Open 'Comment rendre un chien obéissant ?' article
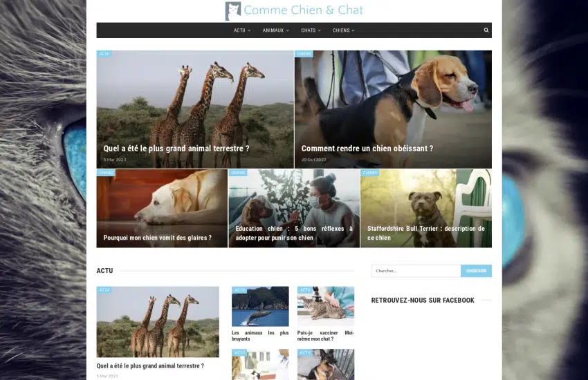Viewport: 588px width, 380px height. point(367,149)
